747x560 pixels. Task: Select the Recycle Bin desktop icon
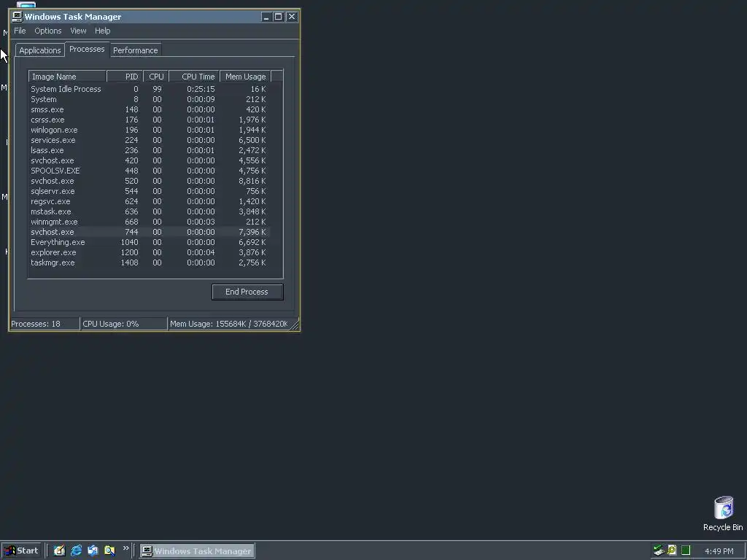(723, 513)
